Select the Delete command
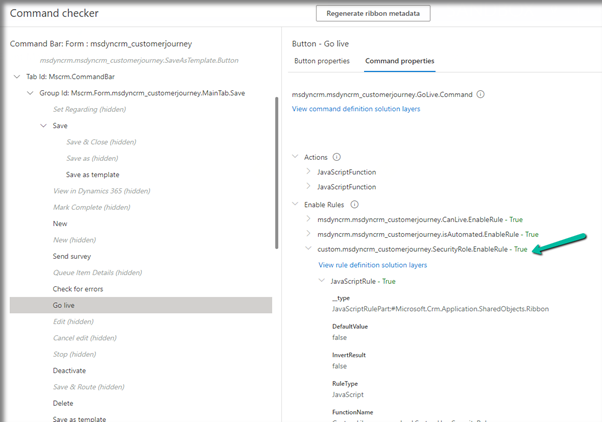This screenshot has height=422, width=602. point(63,403)
